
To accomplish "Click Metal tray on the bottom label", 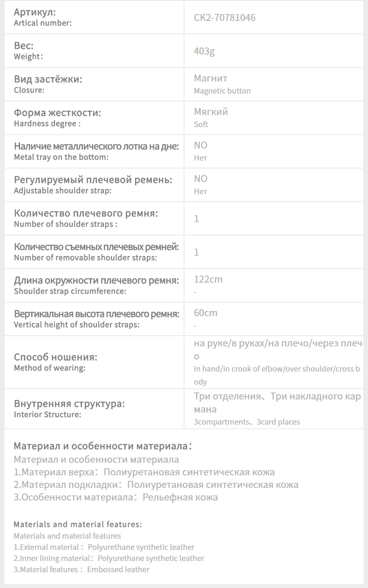I will click(61, 157).
